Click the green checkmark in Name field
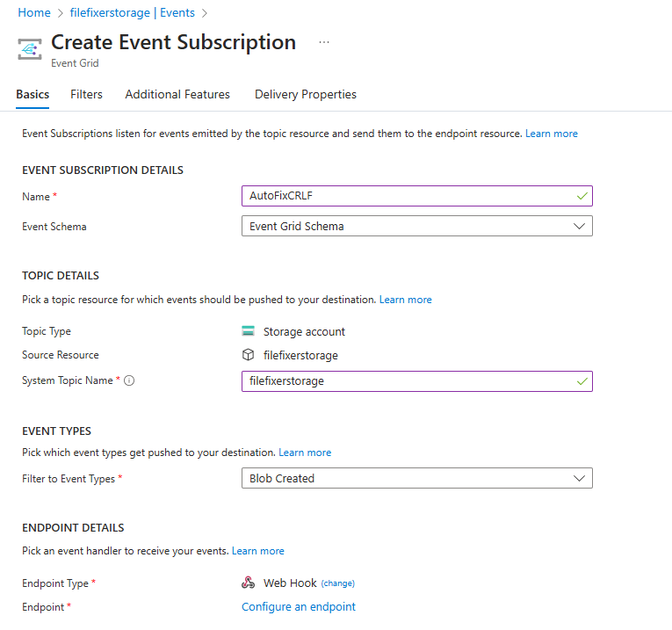The width and height of the screenshot is (672, 630). 582,196
